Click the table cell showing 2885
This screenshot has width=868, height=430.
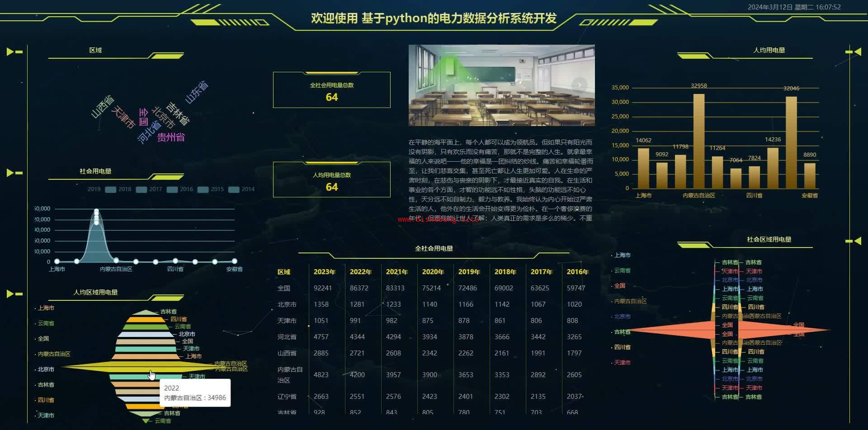(x=321, y=353)
